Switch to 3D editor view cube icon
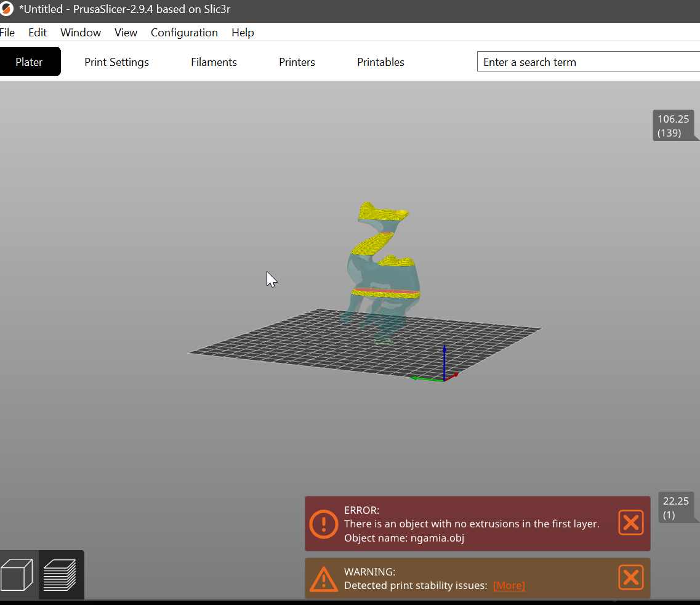Viewport: 700px width, 605px height. point(17,575)
